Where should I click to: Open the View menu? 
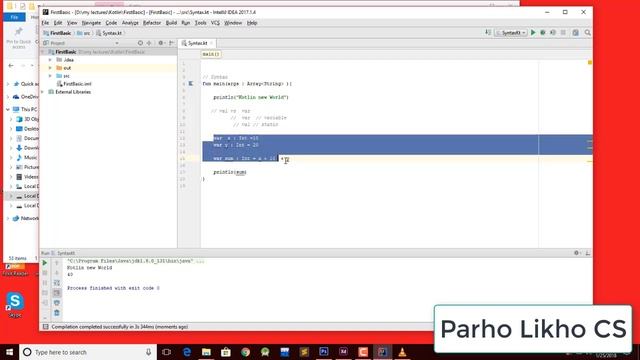pos(72,23)
